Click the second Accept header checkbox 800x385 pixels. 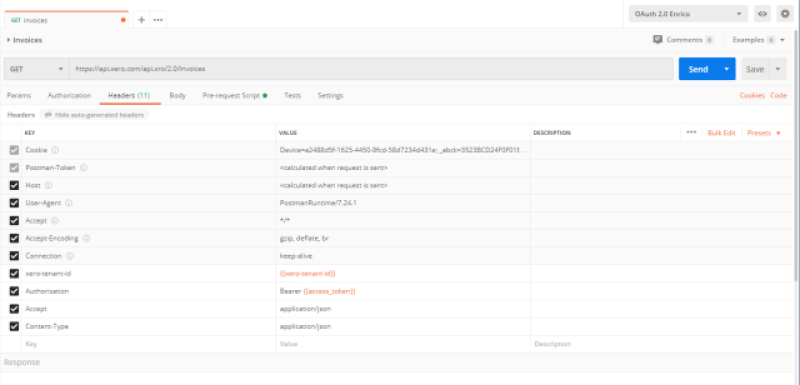[x=14, y=309]
